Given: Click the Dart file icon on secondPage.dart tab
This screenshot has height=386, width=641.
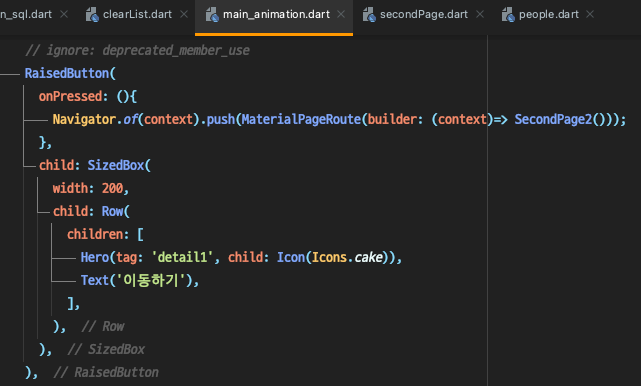Looking at the screenshot, I should (x=369, y=15).
